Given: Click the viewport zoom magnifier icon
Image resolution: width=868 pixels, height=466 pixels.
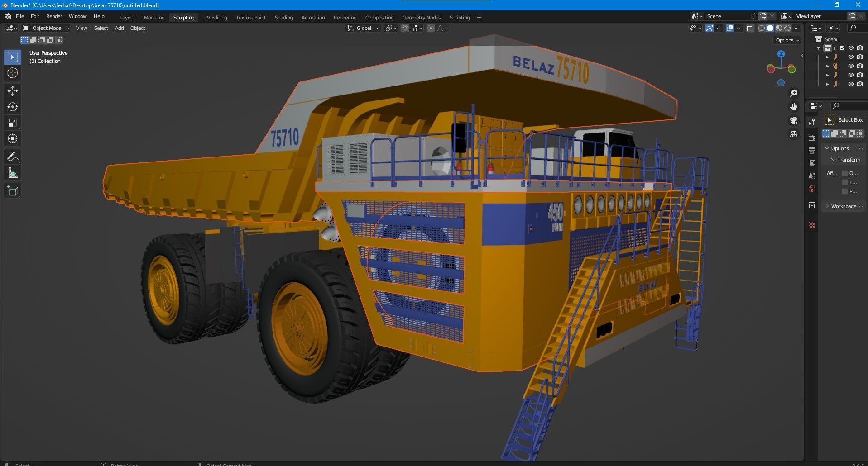Looking at the screenshot, I should coord(793,93).
